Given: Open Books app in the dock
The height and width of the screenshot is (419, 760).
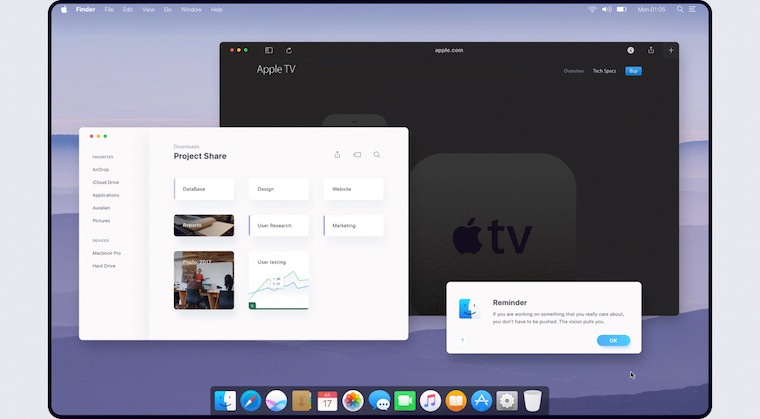Looking at the screenshot, I should pyautogui.click(x=456, y=401).
